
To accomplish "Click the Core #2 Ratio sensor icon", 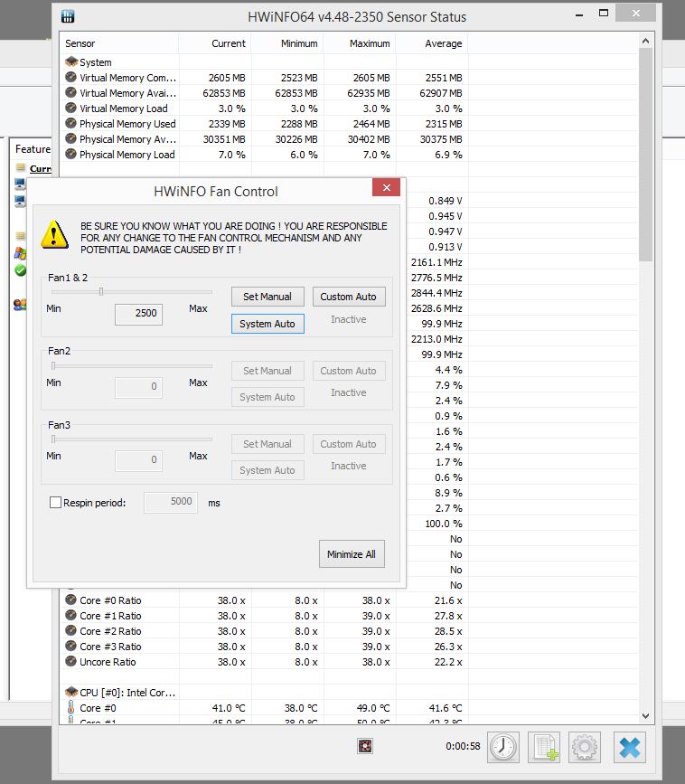I will 71,630.
